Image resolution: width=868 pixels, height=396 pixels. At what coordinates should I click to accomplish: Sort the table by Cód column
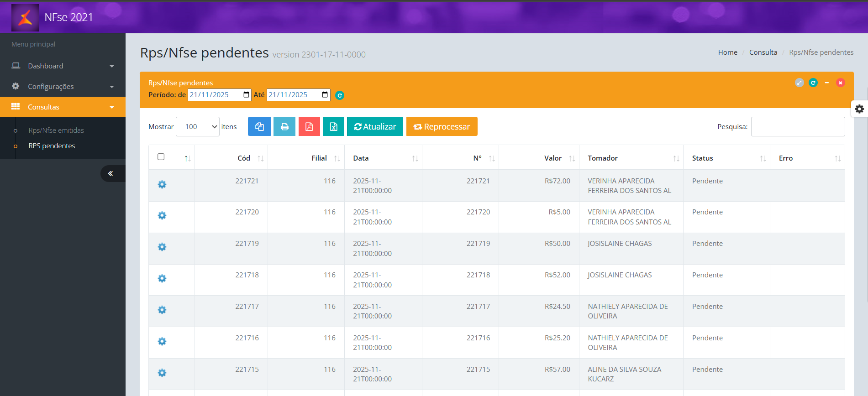tap(231, 158)
